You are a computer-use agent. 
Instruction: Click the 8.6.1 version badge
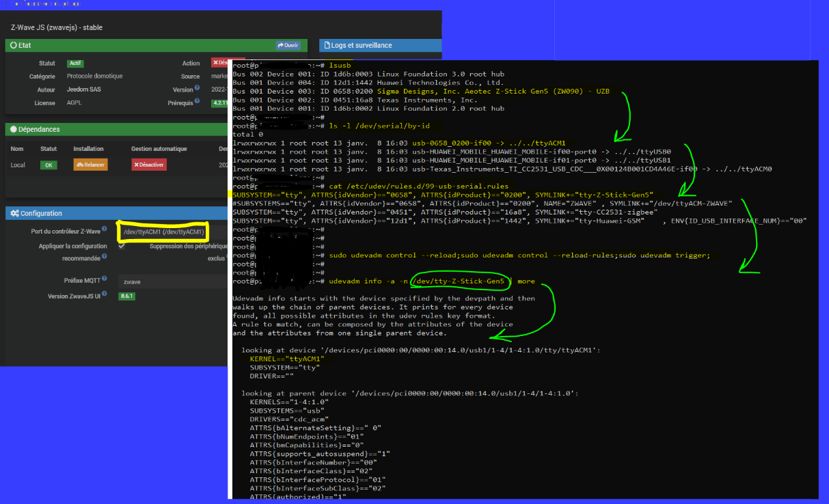coord(126,296)
